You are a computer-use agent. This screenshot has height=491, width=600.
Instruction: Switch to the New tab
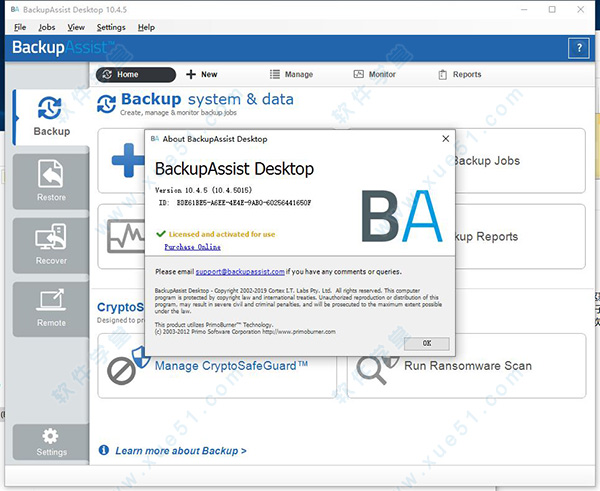point(202,75)
